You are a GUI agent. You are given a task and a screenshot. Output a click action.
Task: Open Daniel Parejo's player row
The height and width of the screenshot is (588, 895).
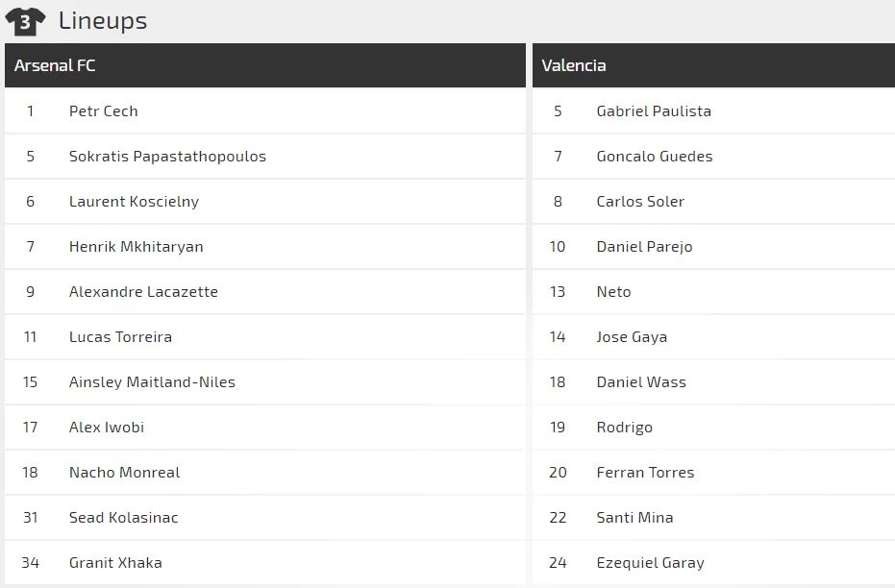644,247
